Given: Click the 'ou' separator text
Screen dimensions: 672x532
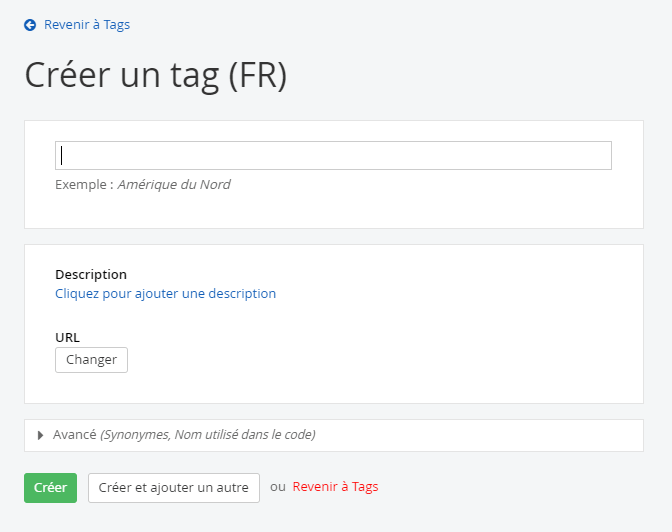Looking at the screenshot, I should (x=277, y=487).
